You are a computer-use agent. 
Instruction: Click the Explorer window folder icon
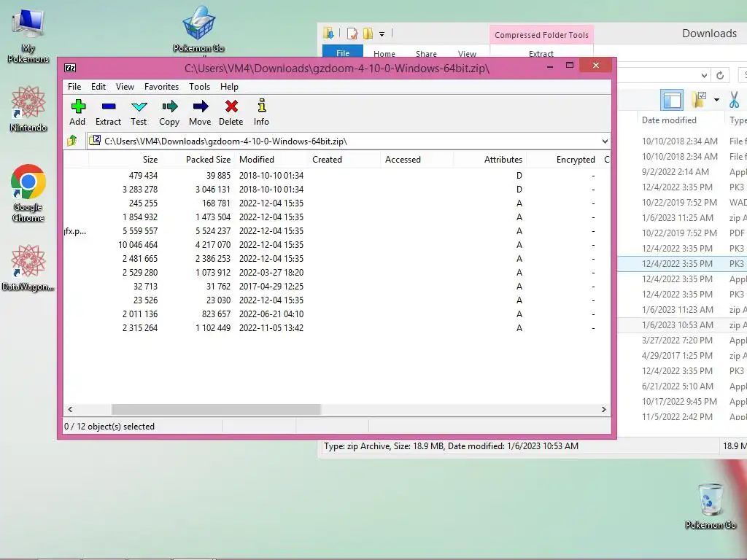[x=329, y=33]
